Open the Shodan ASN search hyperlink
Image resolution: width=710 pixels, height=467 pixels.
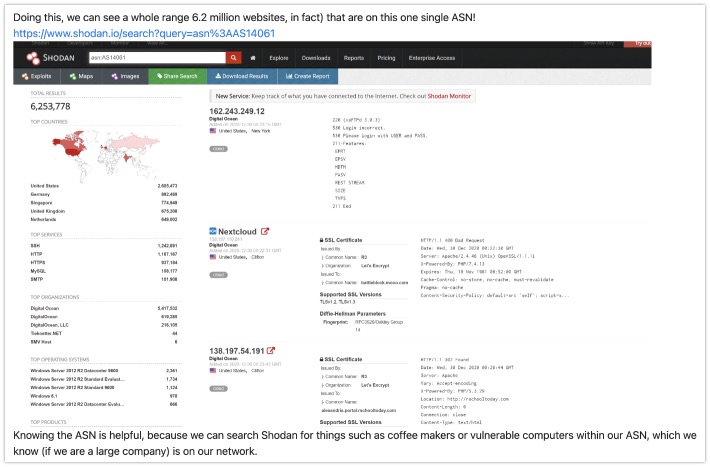click(144, 34)
